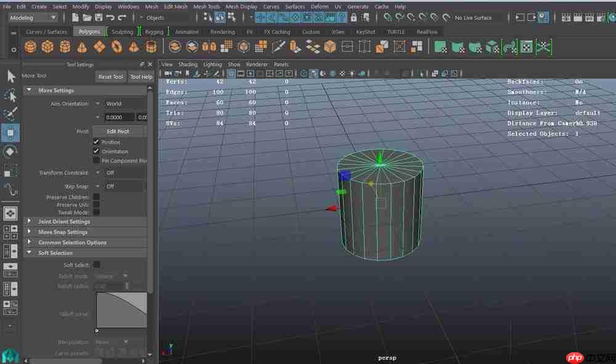
Task: Click the red X-axis move manipulator arrow
Action: pyautogui.click(x=331, y=209)
